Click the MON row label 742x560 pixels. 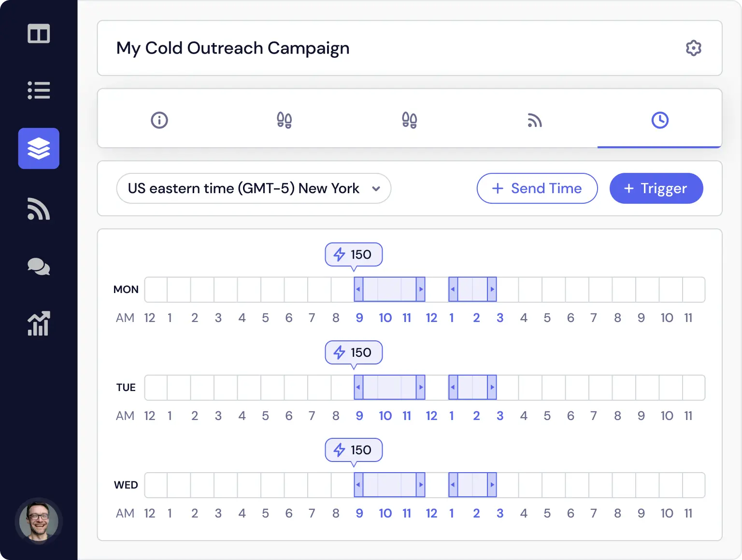126,289
